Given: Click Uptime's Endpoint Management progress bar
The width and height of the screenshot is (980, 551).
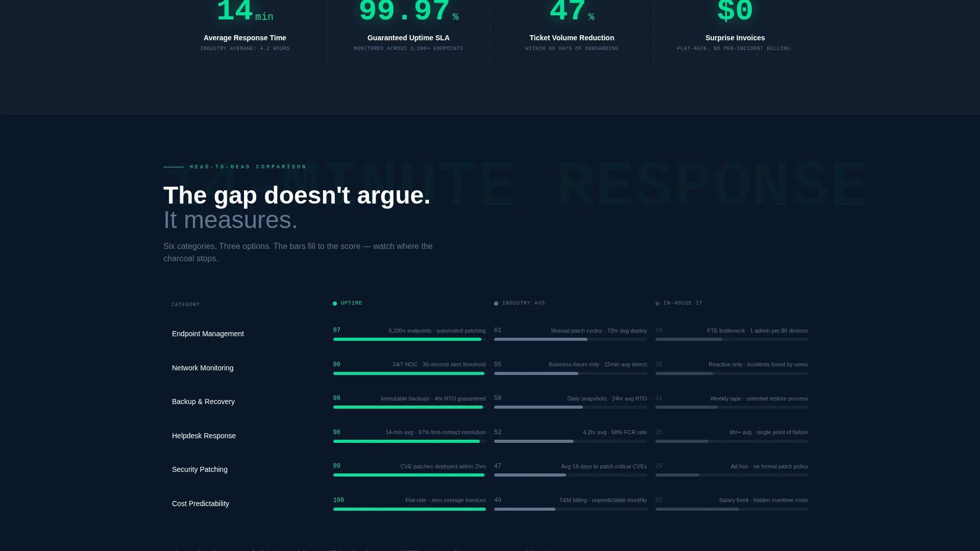Looking at the screenshot, I should click(x=409, y=339).
